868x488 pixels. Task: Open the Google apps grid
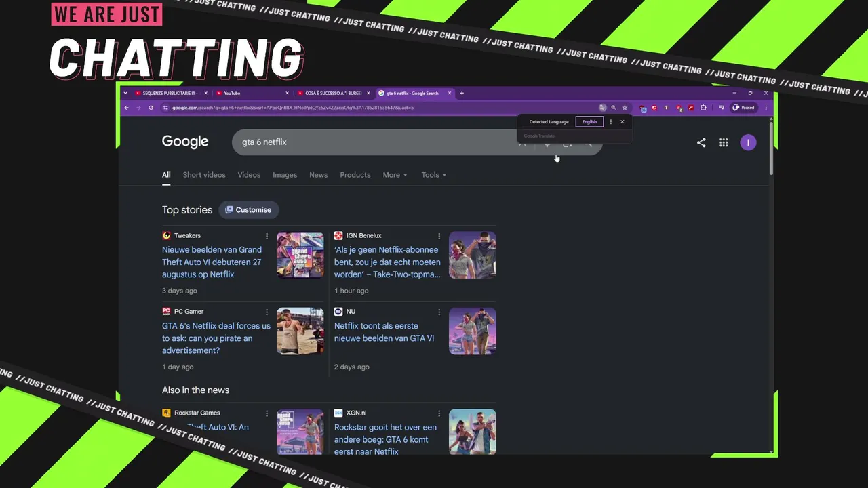point(724,142)
